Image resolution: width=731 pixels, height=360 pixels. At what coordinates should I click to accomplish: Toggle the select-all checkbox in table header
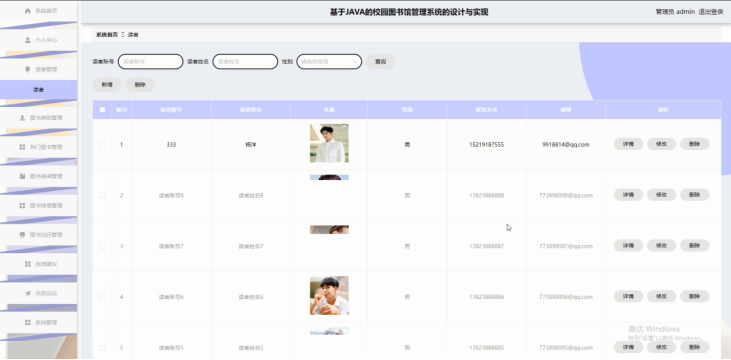[x=103, y=110]
